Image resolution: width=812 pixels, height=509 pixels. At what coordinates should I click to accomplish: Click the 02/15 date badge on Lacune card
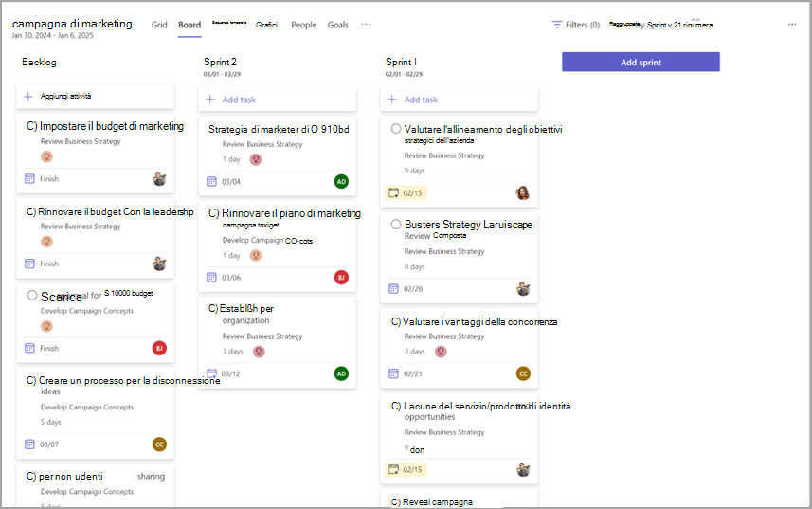point(406,469)
